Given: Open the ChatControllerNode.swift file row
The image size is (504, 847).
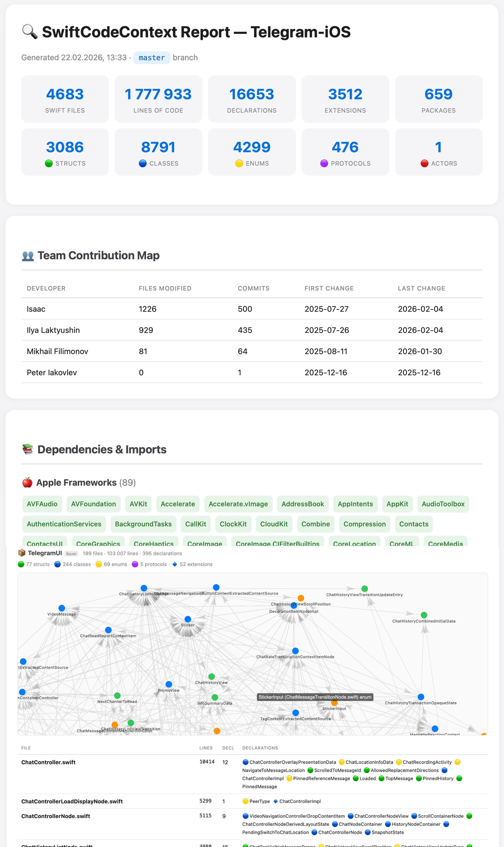Looking at the screenshot, I should point(252,824).
